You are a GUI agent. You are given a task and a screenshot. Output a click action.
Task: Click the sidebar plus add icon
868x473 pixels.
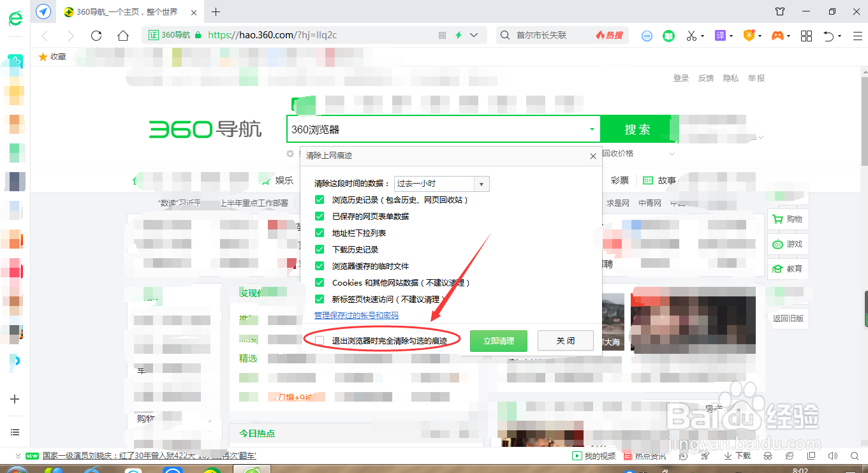(x=15, y=399)
